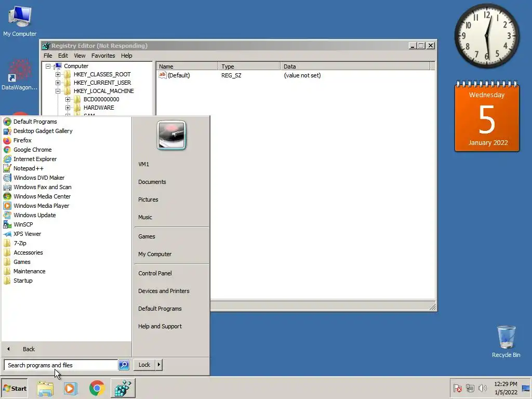Open the View menu
The image size is (532, 399).
click(79, 56)
